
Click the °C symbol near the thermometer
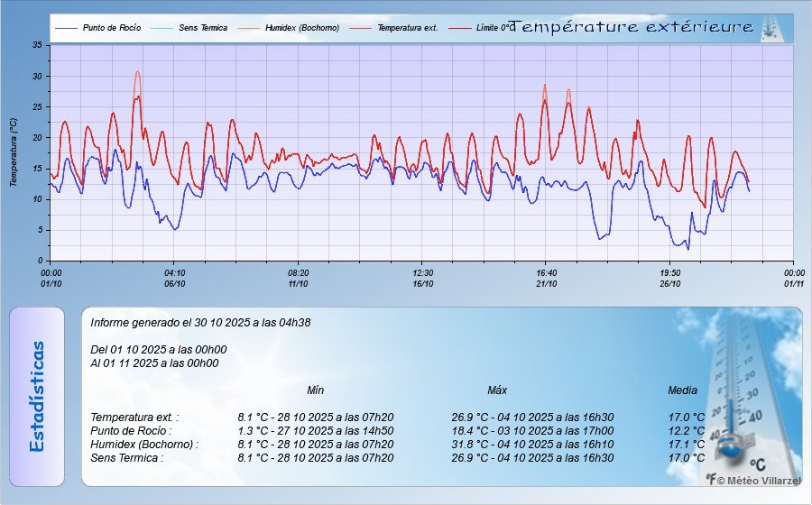pyautogui.click(x=757, y=464)
